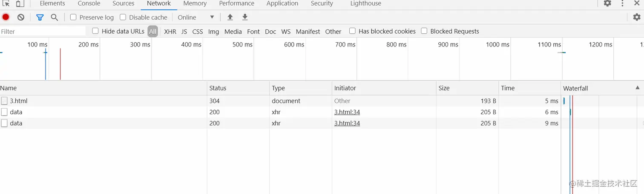Image resolution: width=644 pixels, height=194 pixels.
Task: Tick the Hide data URLs checkbox
Action: [x=95, y=31]
